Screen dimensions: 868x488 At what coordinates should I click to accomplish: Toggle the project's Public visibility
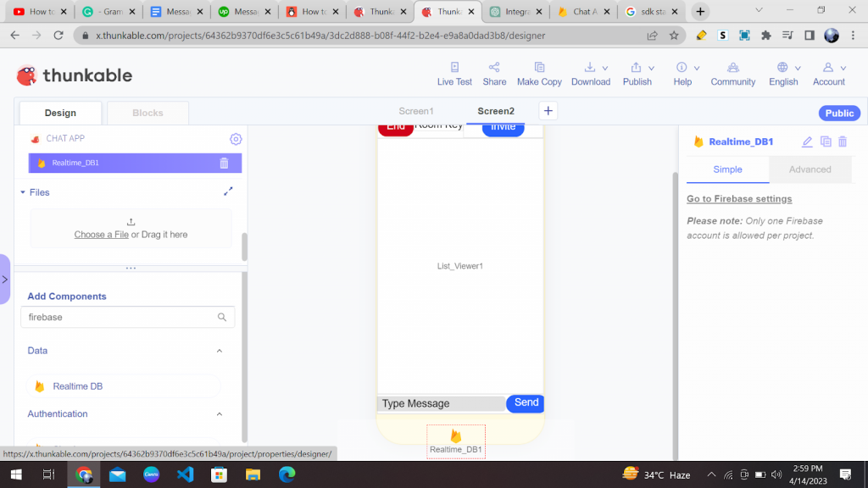[839, 113]
